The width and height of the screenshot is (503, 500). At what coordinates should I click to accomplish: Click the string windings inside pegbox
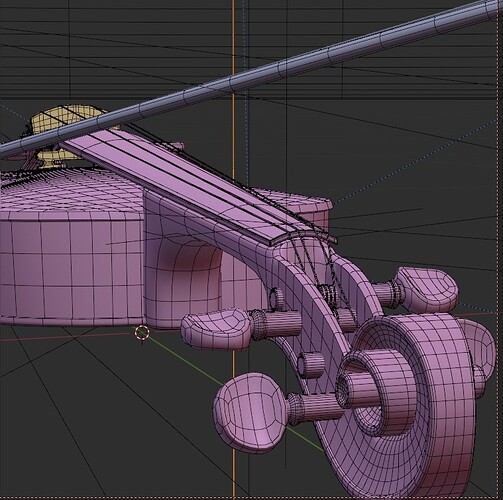[x=328, y=292]
